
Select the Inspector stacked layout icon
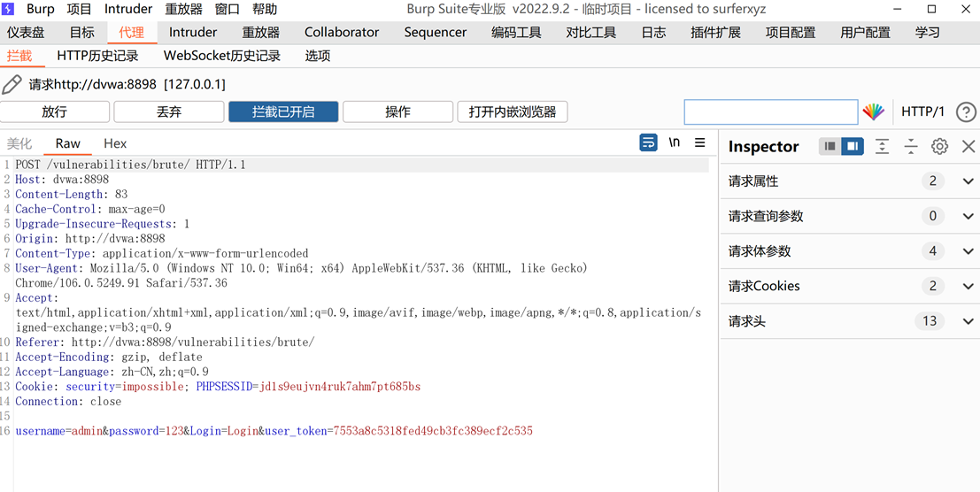click(830, 146)
